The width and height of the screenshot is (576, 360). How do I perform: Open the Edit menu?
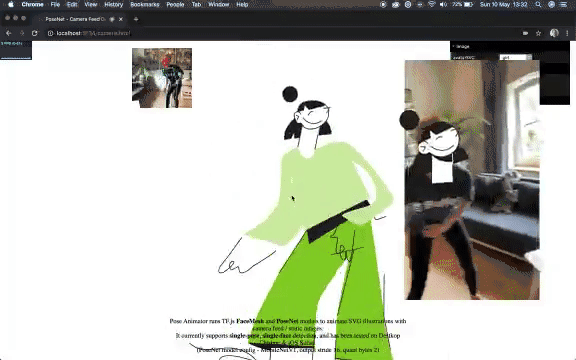(x=72, y=4)
